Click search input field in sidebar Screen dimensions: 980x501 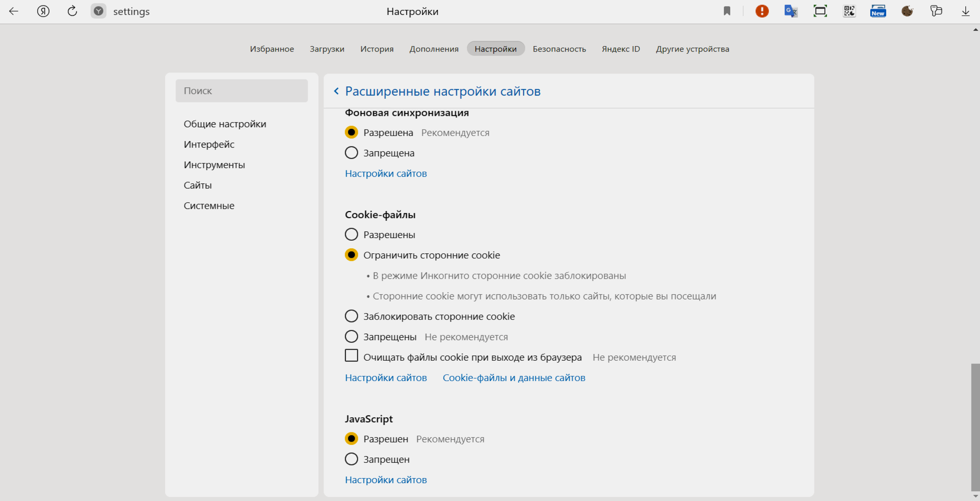click(242, 89)
